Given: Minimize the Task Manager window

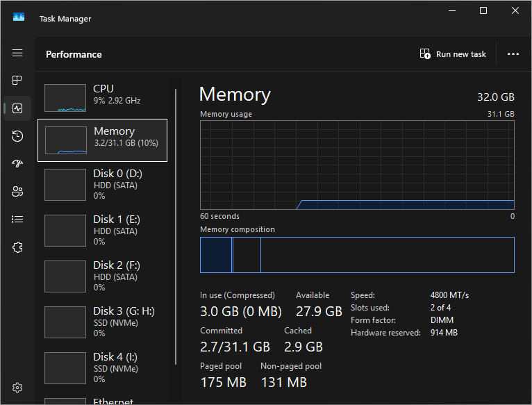Looking at the screenshot, I should tap(452, 11).
